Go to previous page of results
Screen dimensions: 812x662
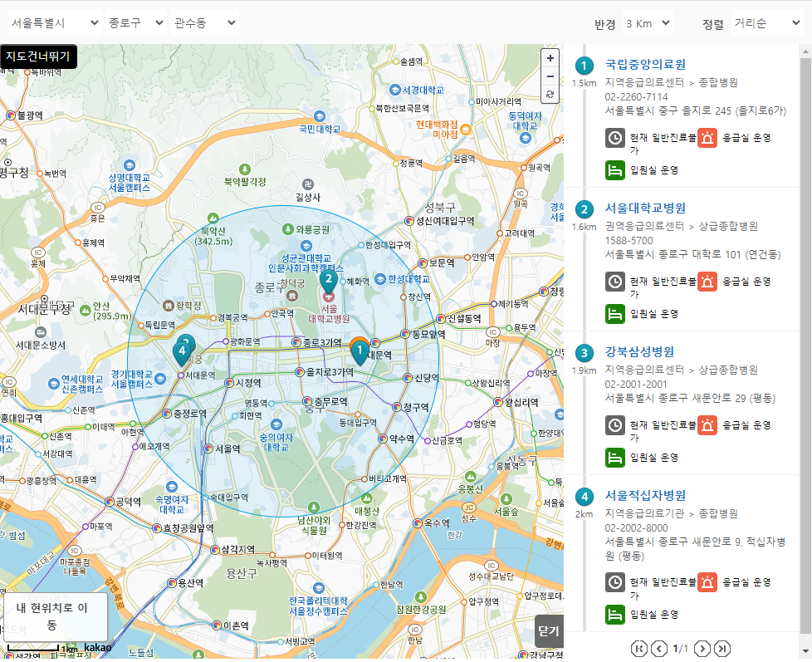point(658,648)
